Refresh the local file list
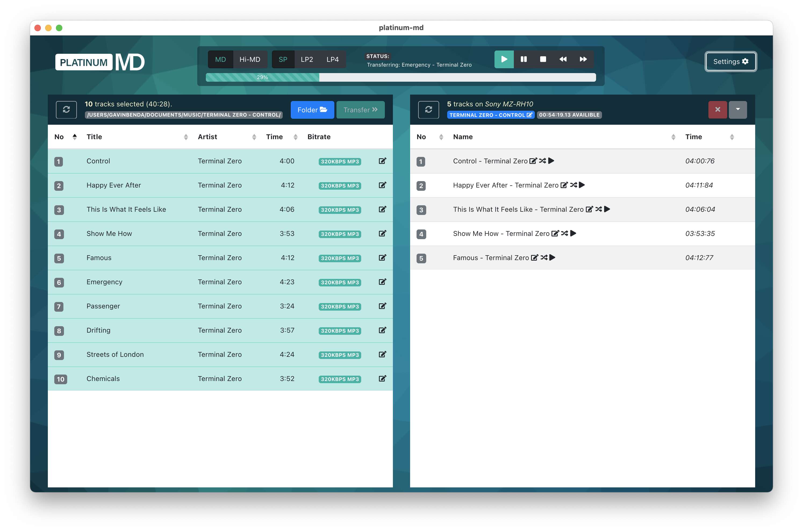Viewport: 803px width, 532px height. tap(66, 110)
